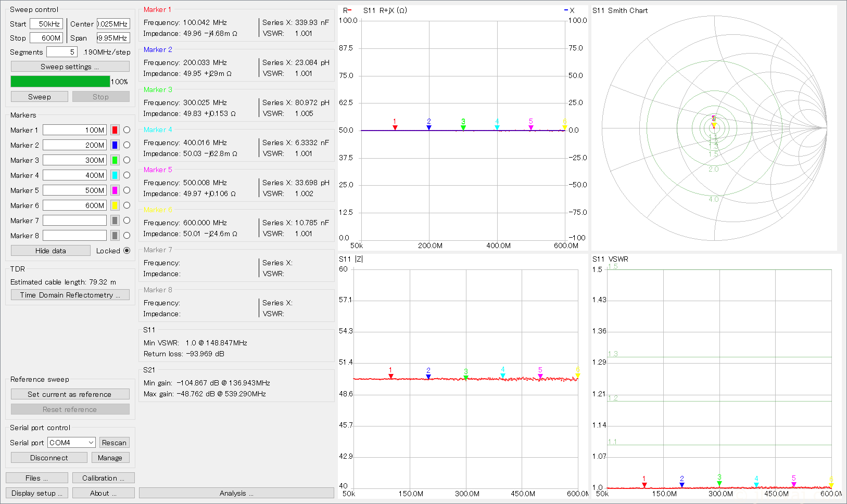The width and height of the screenshot is (847, 504).
Task: Open the Sweep settings dialog
Action: click(x=70, y=67)
